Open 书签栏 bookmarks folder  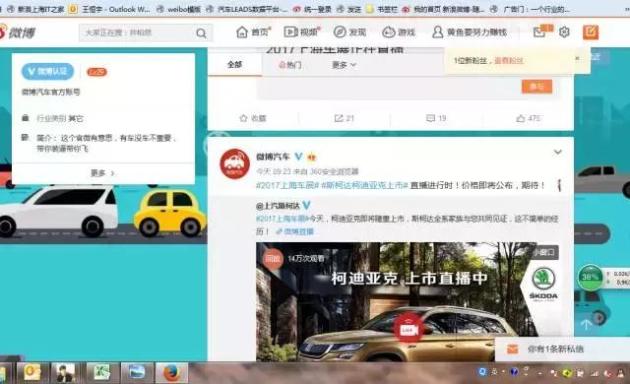pos(382,9)
